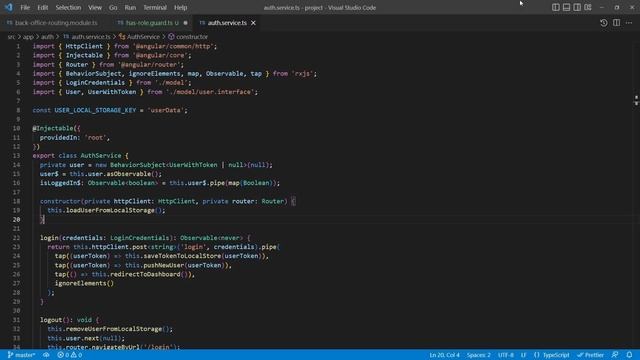This screenshot has width=640, height=360.
Task: Open the View menu
Action: (x=95, y=7)
